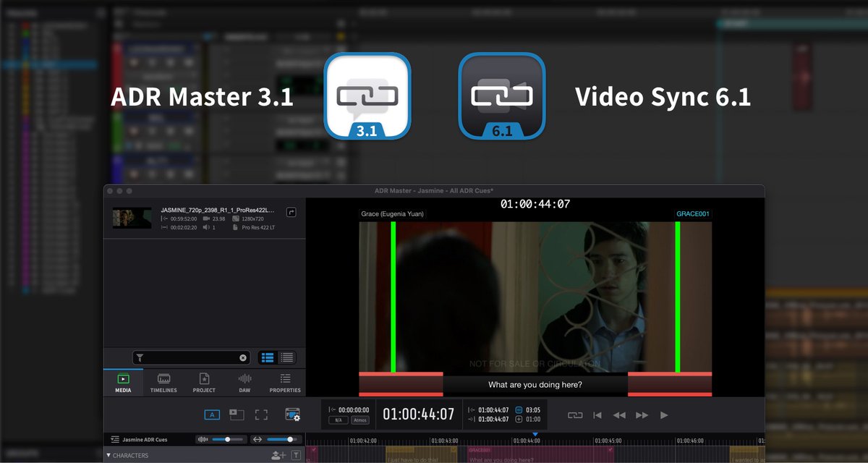Switch to the TIMELINES tab
The image size is (868, 463).
click(x=163, y=382)
